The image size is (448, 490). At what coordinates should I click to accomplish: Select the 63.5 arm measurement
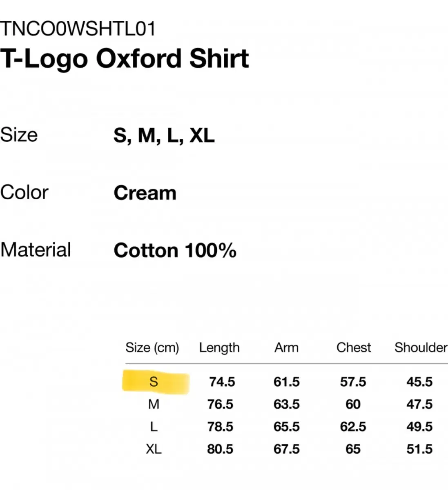[286, 404]
